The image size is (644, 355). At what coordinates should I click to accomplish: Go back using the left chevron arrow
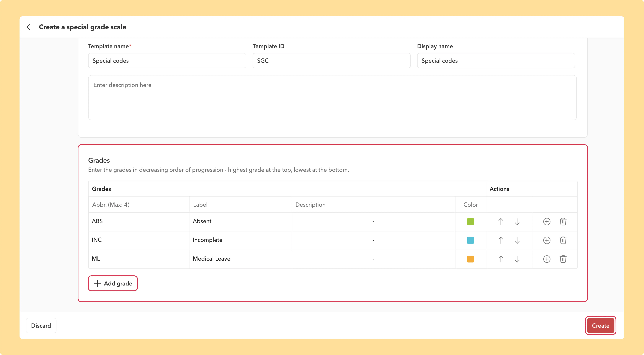click(x=28, y=27)
